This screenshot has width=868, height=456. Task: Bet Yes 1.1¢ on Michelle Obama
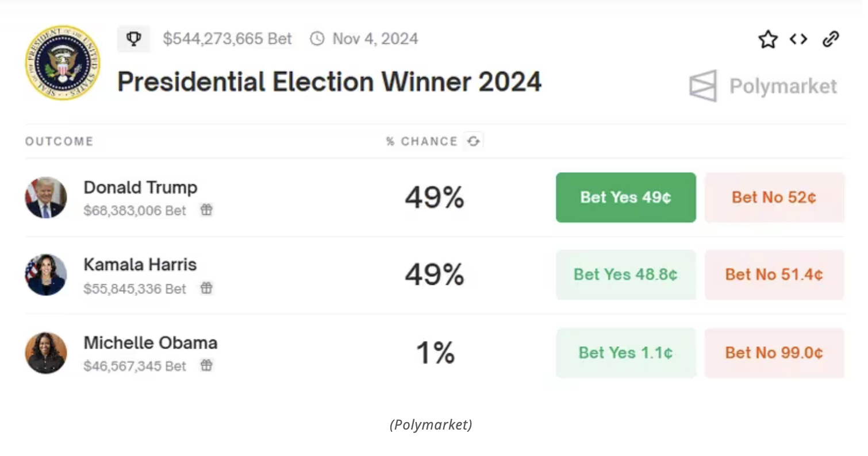click(625, 353)
